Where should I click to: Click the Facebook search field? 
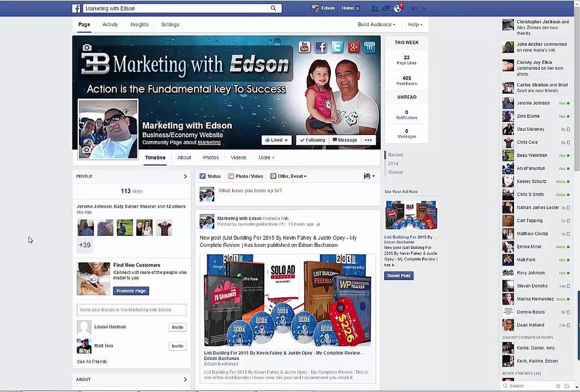pyautogui.click(x=177, y=8)
